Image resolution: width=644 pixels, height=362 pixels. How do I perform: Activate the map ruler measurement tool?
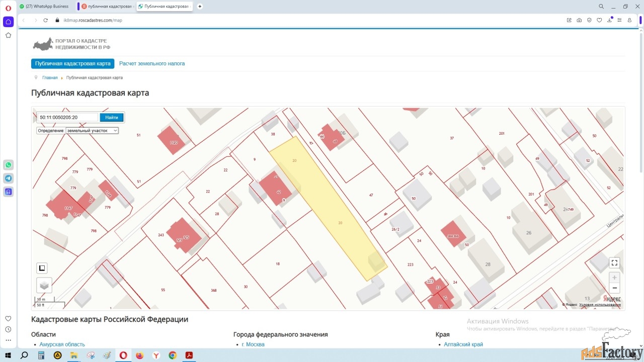pyautogui.click(x=42, y=268)
